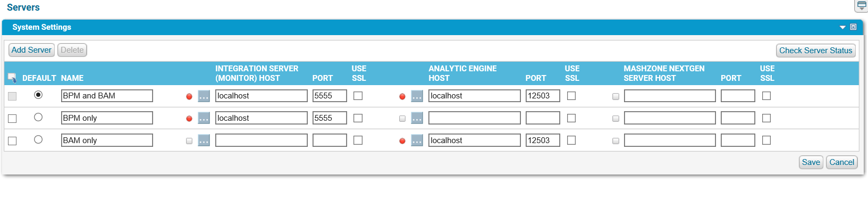
Task: Open Analytic Engine browse button for BAM only
Action: click(x=417, y=140)
